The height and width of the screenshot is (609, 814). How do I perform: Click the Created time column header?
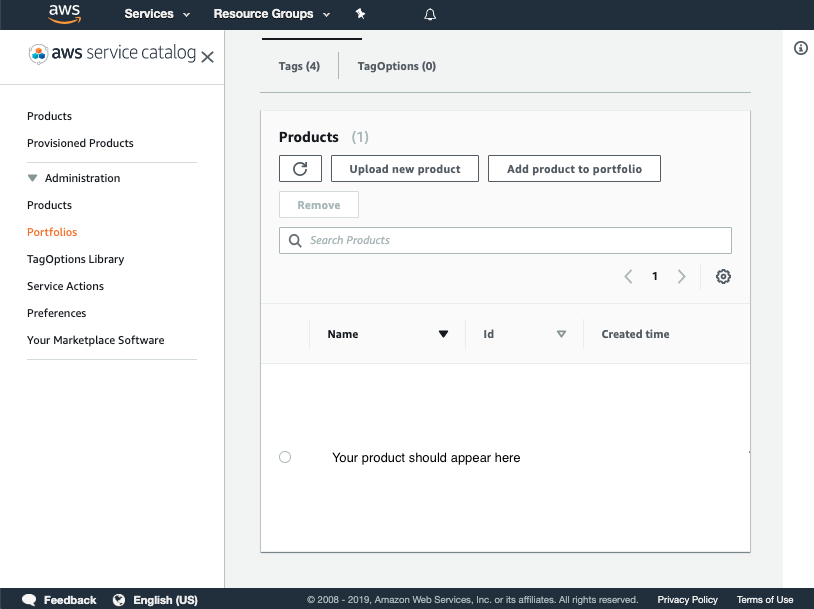click(x=635, y=334)
